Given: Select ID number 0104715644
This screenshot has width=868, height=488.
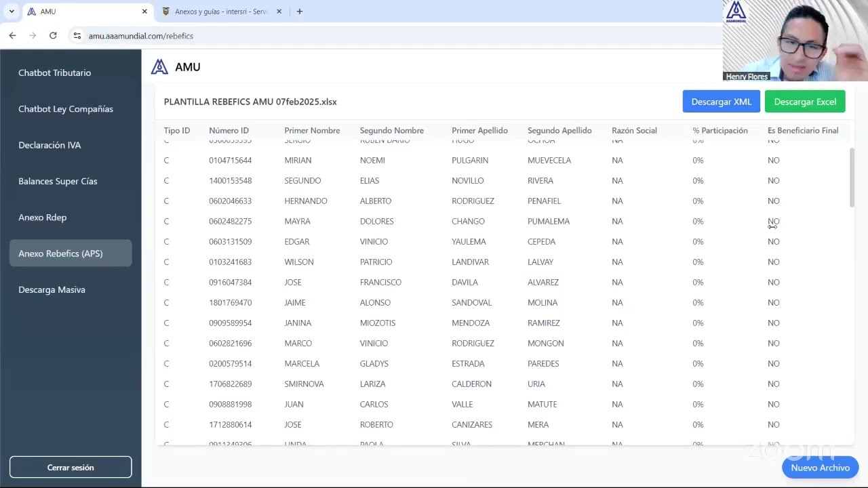Looking at the screenshot, I should [x=230, y=160].
